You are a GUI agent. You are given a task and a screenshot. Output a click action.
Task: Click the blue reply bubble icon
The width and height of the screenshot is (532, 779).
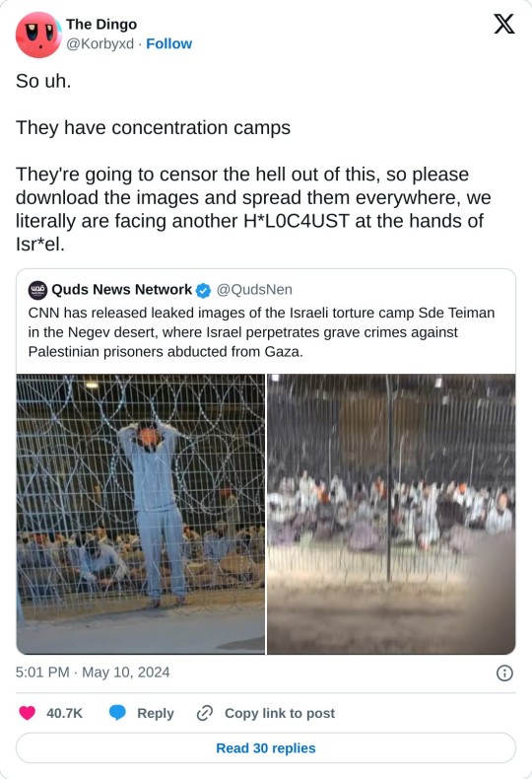coord(117,713)
